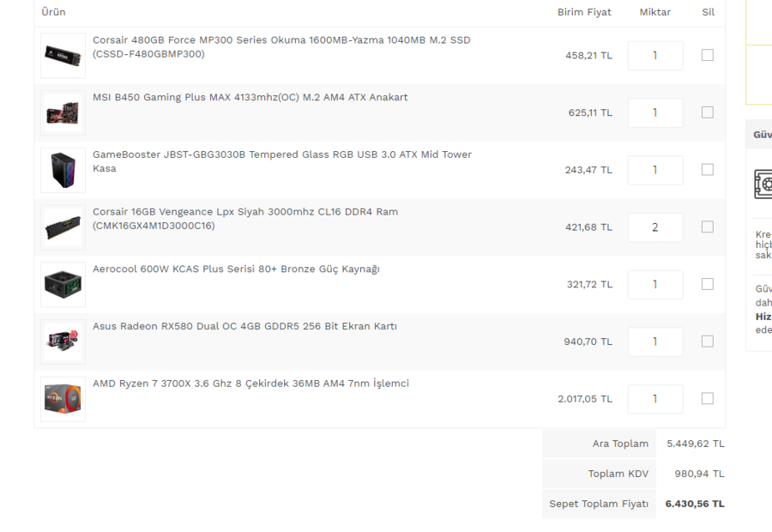Click the MSI B450 motherboard thumbnail image
This screenshot has height=532, width=772.
(63, 112)
